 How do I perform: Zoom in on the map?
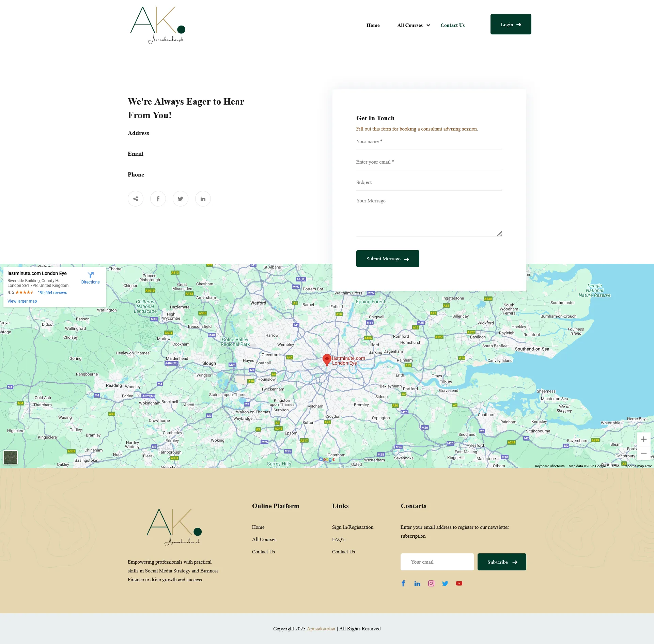pos(644,439)
